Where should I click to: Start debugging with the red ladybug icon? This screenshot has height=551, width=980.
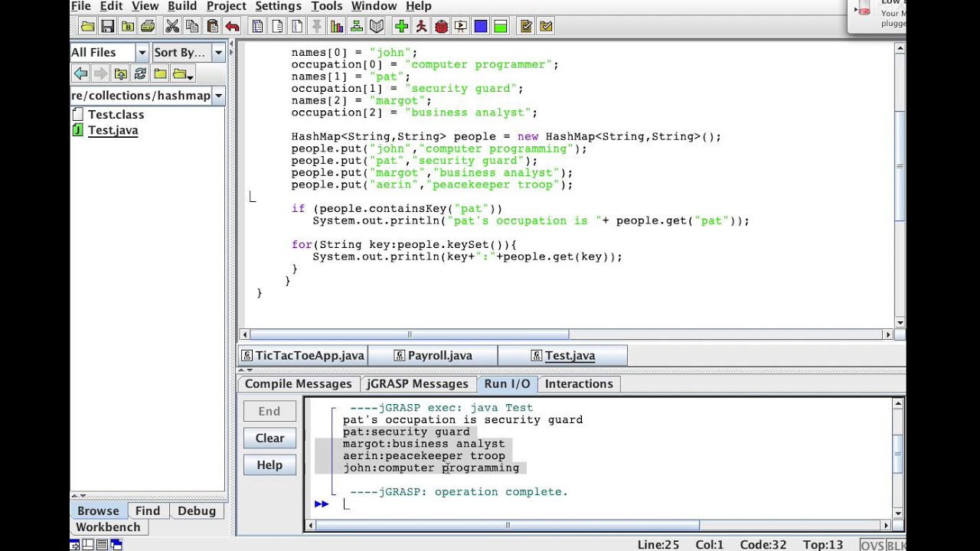click(441, 26)
